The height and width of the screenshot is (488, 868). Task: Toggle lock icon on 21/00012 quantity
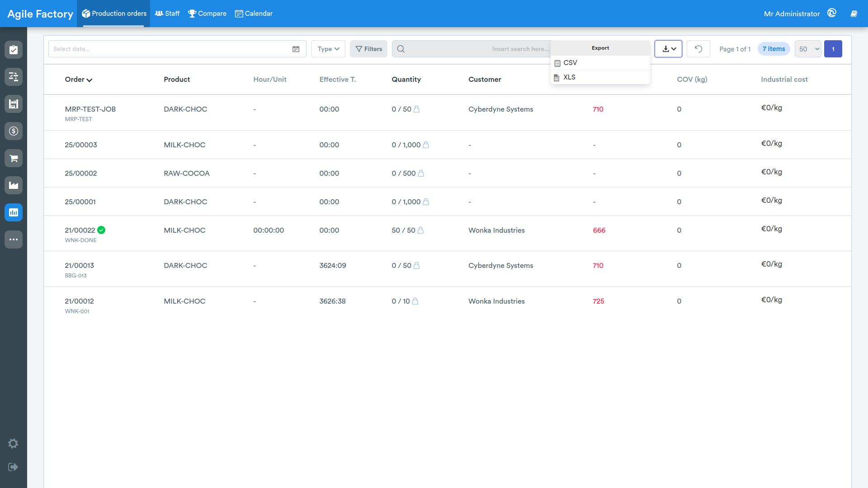[415, 301]
